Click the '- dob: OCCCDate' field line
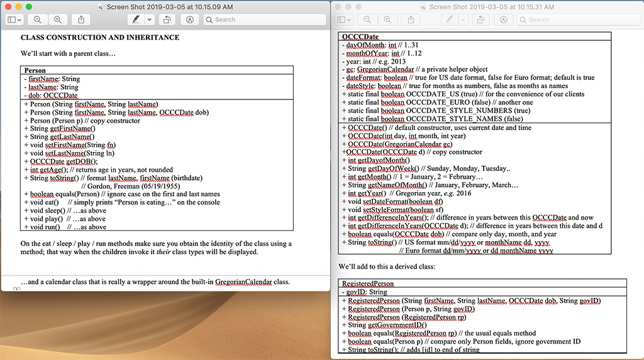This screenshot has width=644, height=360. click(51, 95)
